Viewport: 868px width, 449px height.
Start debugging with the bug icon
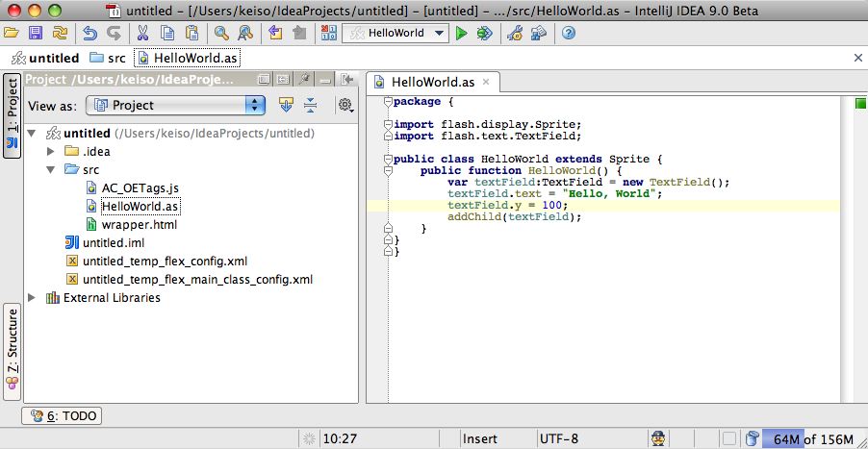[x=484, y=34]
